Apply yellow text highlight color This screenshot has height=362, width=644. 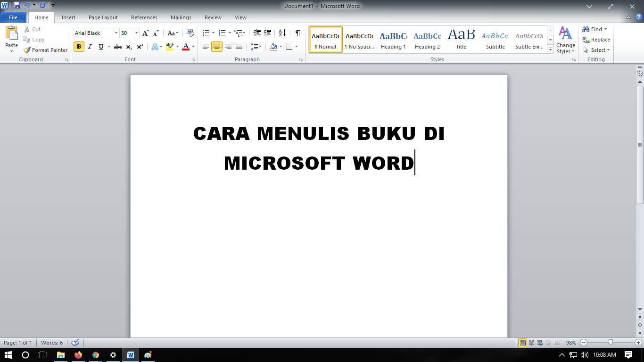pyautogui.click(x=170, y=47)
